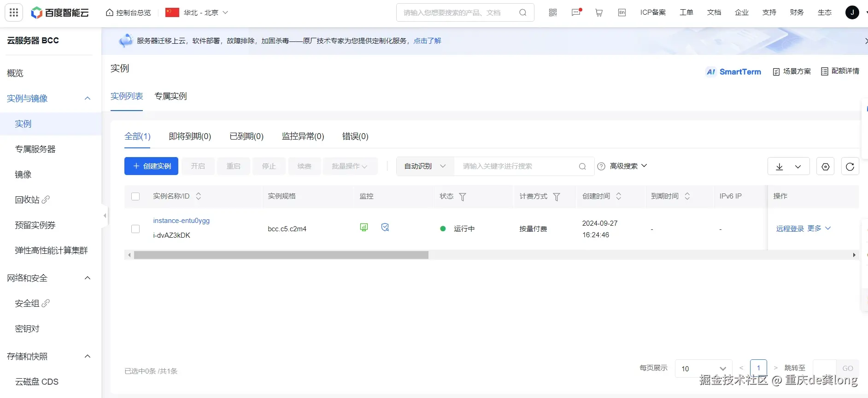Open AI SmartTerm
The height and width of the screenshot is (398, 868).
733,71
